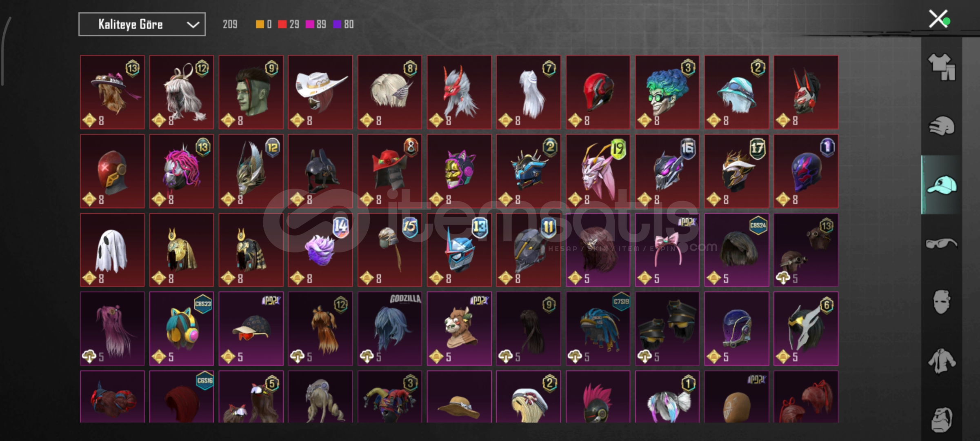The height and width of the screenshot is (441, 980).
Task: Filter by the purple quality swatch
Action: 337,24
